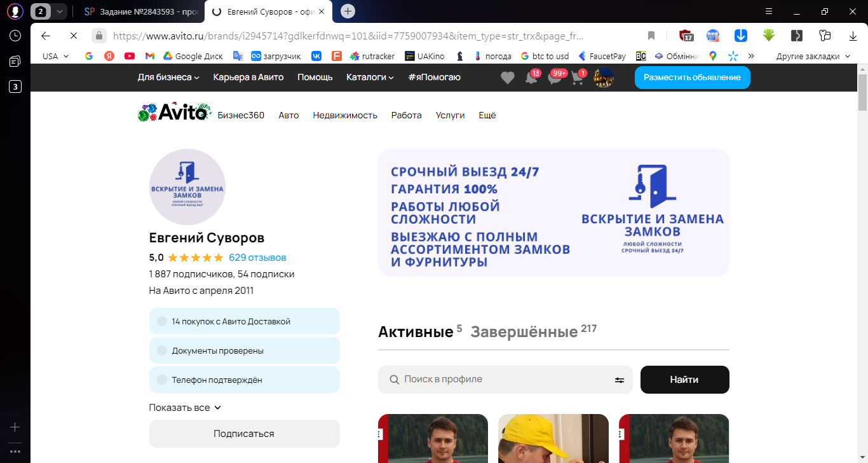Open the seller's round profile picture
The width and height of the screenshot is (868, 463).
pyautogui.click(x=187, y=187)
